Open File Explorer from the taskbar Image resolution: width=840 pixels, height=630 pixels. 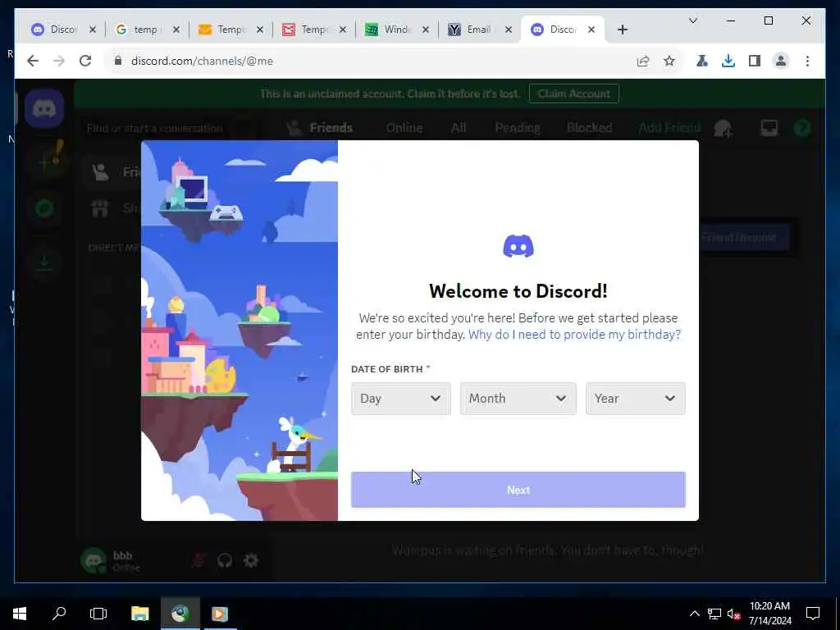click(139, 614)
